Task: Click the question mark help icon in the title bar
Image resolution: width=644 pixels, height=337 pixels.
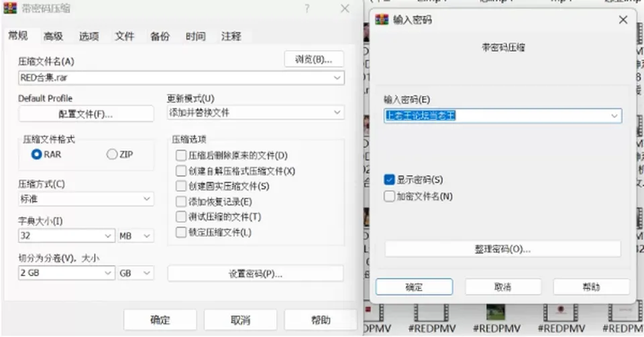Action: pyautogui.click(x=307, y=8)
